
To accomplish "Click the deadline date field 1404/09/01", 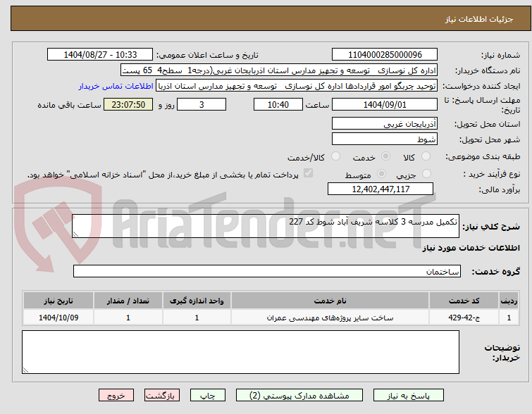I will click(x=385, y=104).
